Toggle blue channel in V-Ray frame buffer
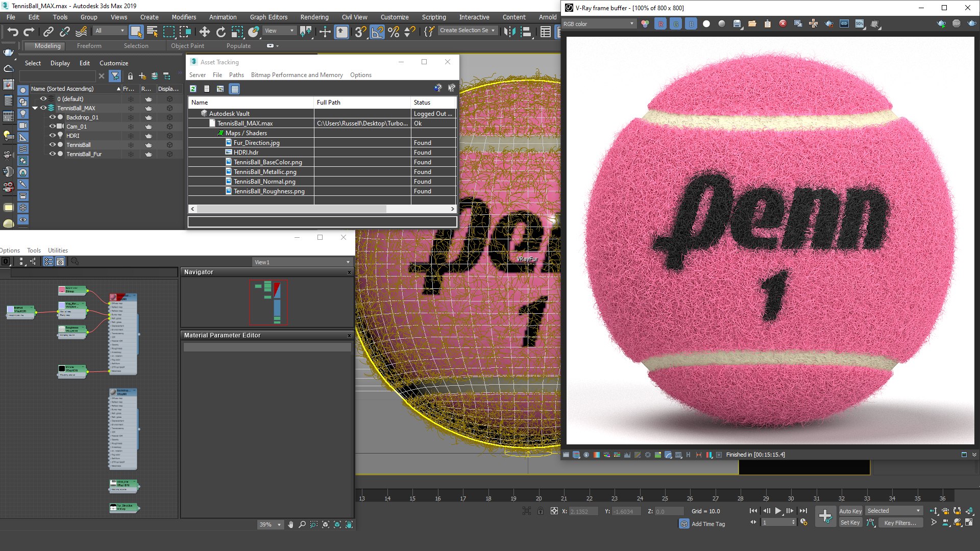 691,24
